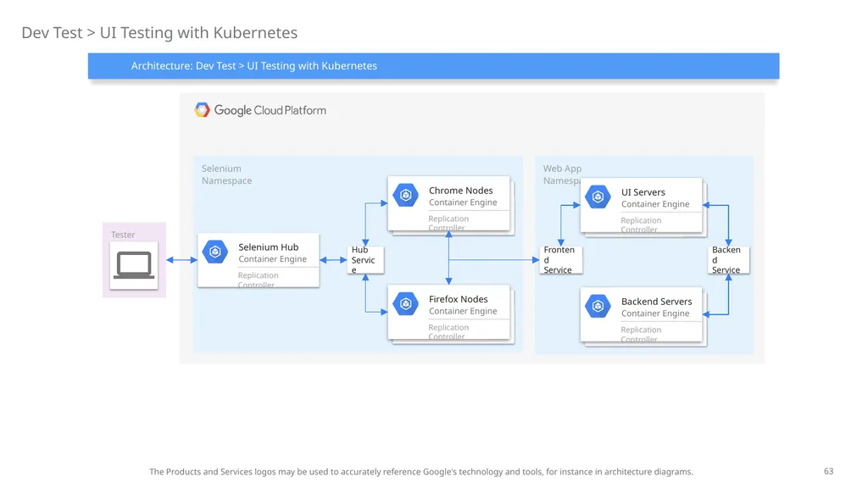Click the blue Architecture banner title
Screen dimensions: 868x488
pyautogui.click(x=254, y=66)
